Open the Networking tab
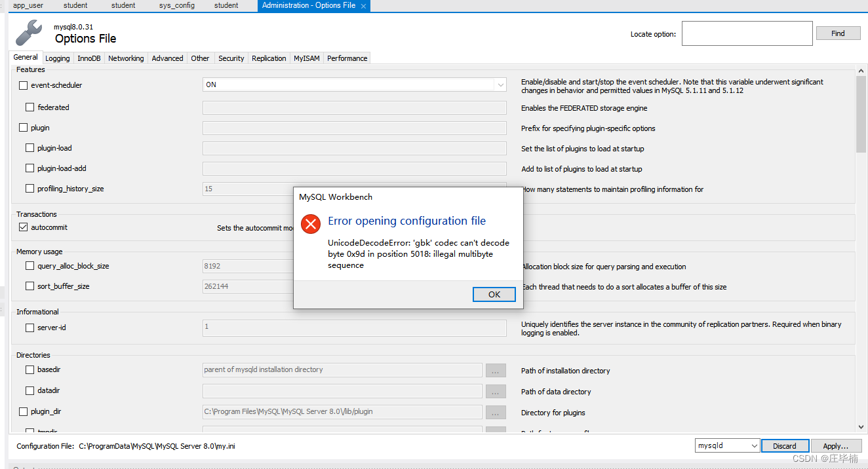This screenshot has width=868, height=469. click(126, 58)
